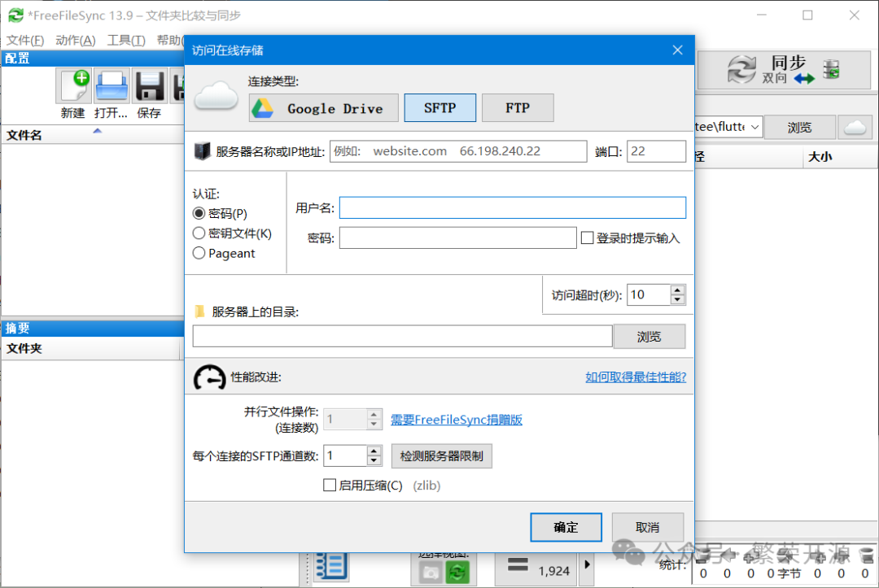Choose the Google Drive connection type
Viewport: 879px width, 588px height.
[323, 108]
